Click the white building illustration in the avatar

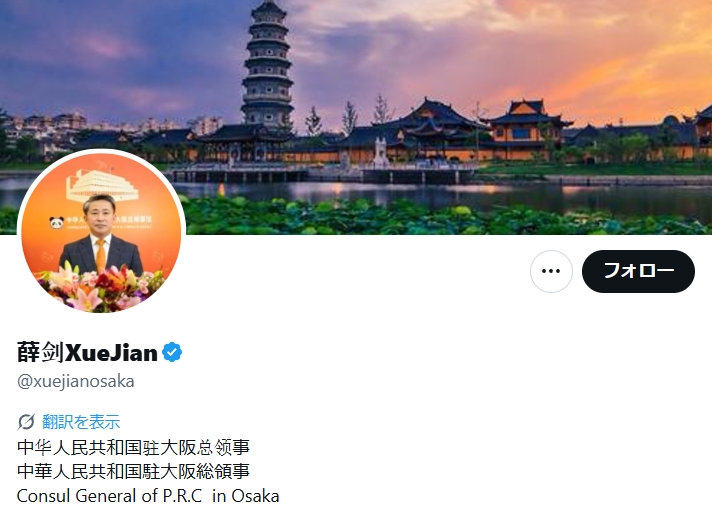coord(101,184)
